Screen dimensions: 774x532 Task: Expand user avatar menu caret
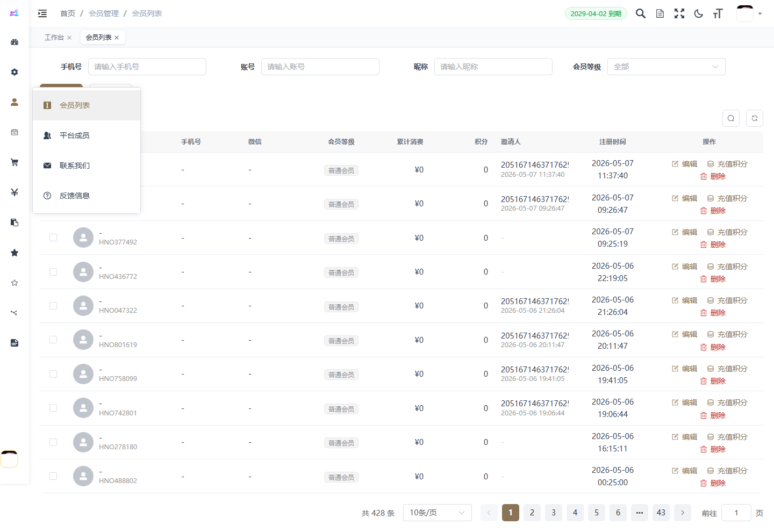point(760,13)
